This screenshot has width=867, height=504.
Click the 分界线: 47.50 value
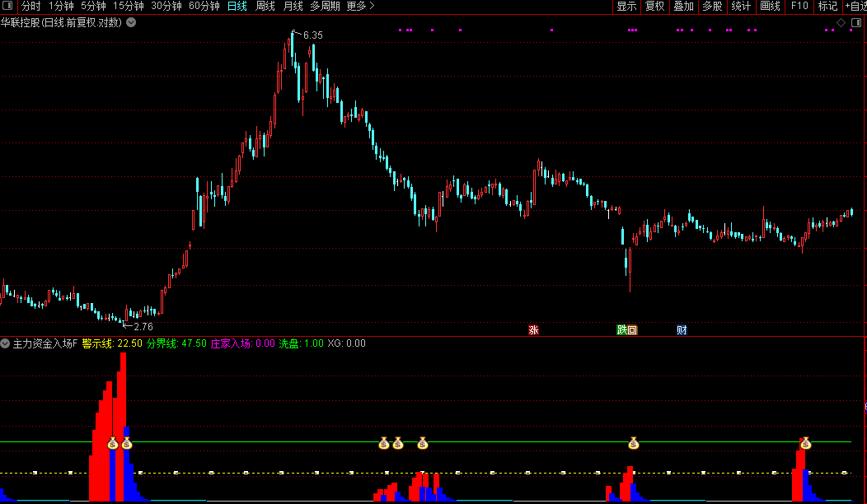pos(177,343)
